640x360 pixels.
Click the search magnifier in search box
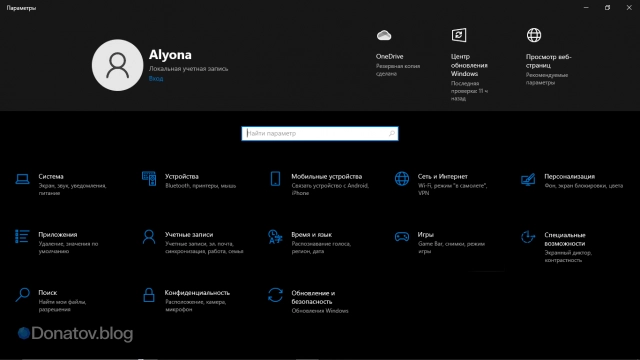tap(392, 133)
